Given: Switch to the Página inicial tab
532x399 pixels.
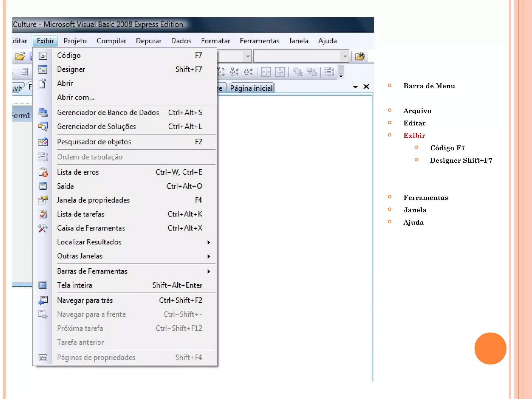Looking at the screenshot, I should (x=251, y=88).
